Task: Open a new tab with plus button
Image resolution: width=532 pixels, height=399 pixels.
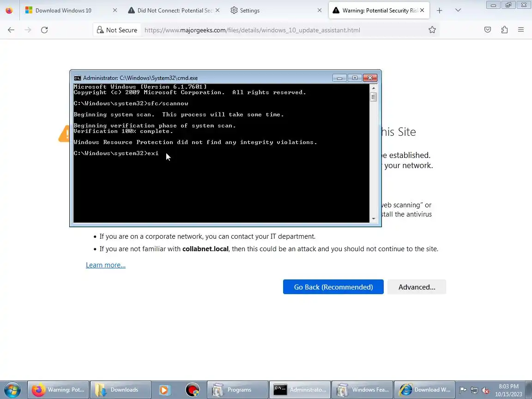Action: 439,11
